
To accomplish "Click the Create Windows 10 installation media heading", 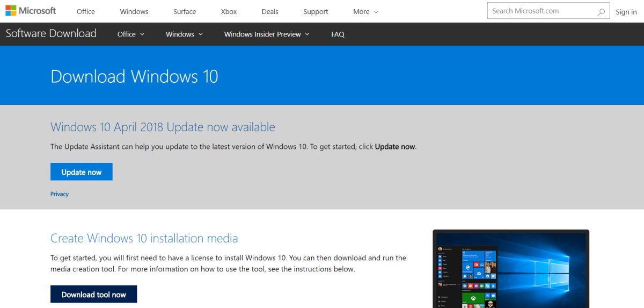I will [x=144, y=238].
